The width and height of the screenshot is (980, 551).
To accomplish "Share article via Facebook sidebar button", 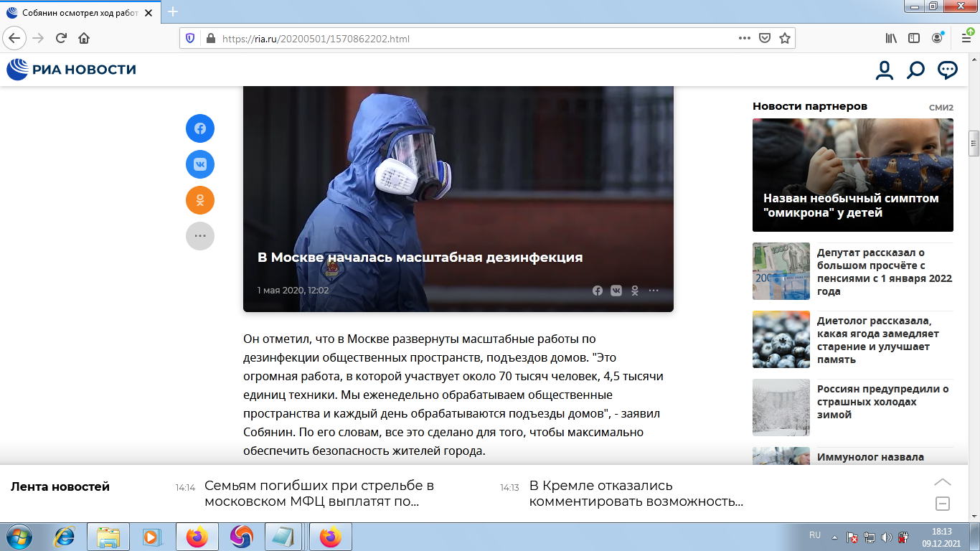I will (200, 128).
